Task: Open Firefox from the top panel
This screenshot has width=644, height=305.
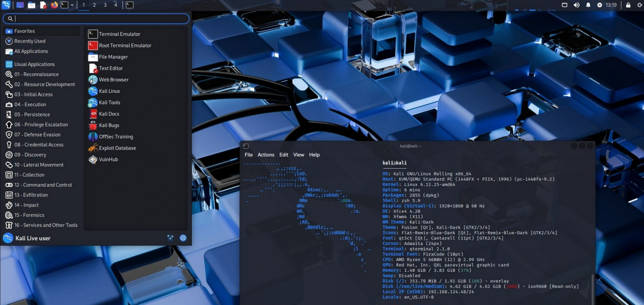Action: coord(54,5)
